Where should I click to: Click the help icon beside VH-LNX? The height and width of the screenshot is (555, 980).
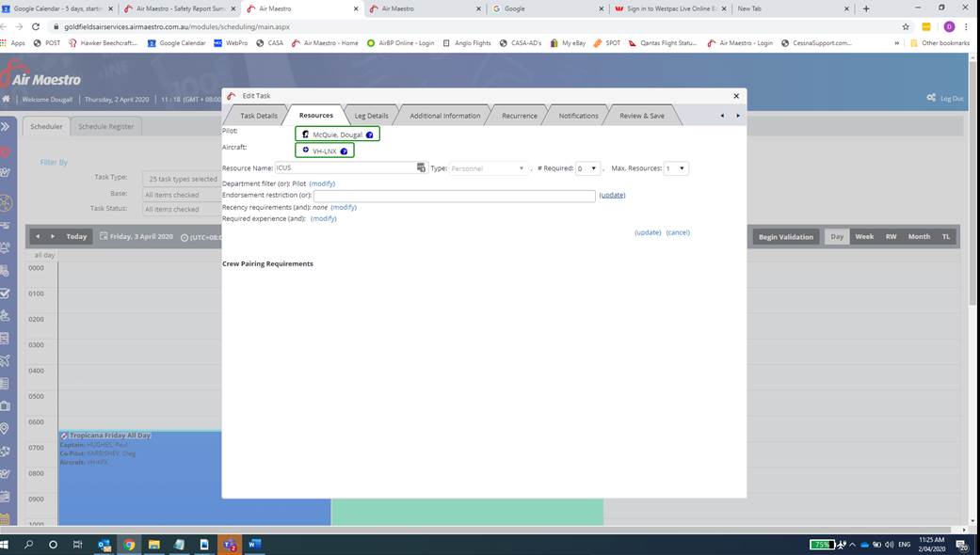[x=344, y=151]
